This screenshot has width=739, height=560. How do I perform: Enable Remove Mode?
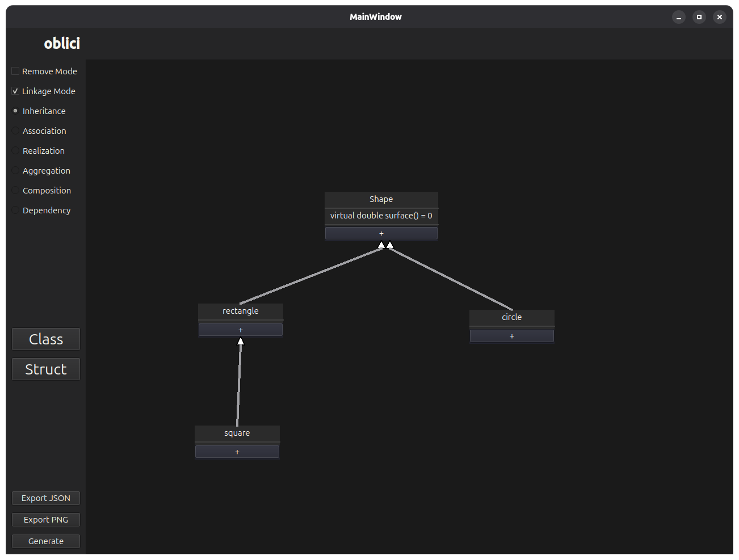(15, 71)
